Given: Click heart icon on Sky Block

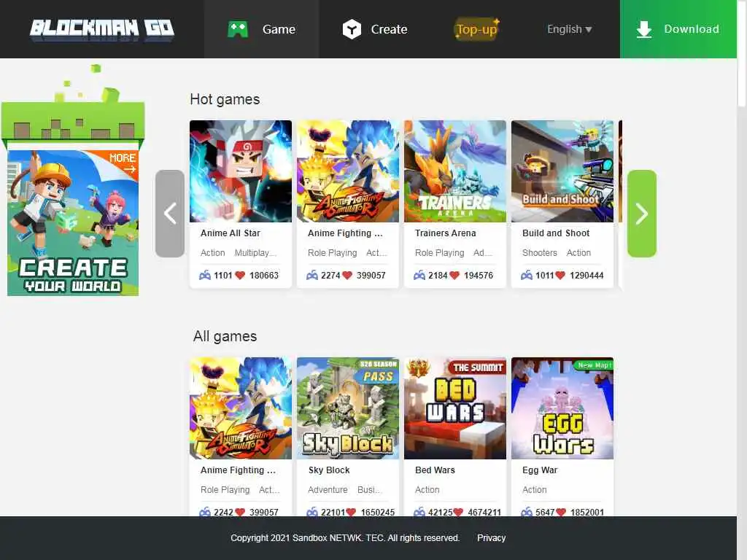Looking at the screenshot, I should (351, 513).
